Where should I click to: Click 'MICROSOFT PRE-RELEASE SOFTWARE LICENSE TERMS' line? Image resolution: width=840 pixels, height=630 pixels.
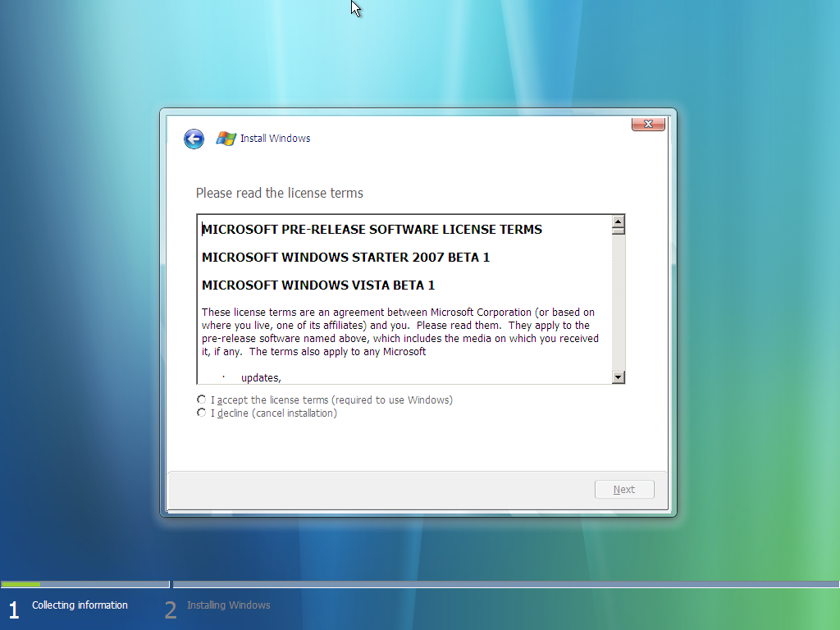point(372,230)
